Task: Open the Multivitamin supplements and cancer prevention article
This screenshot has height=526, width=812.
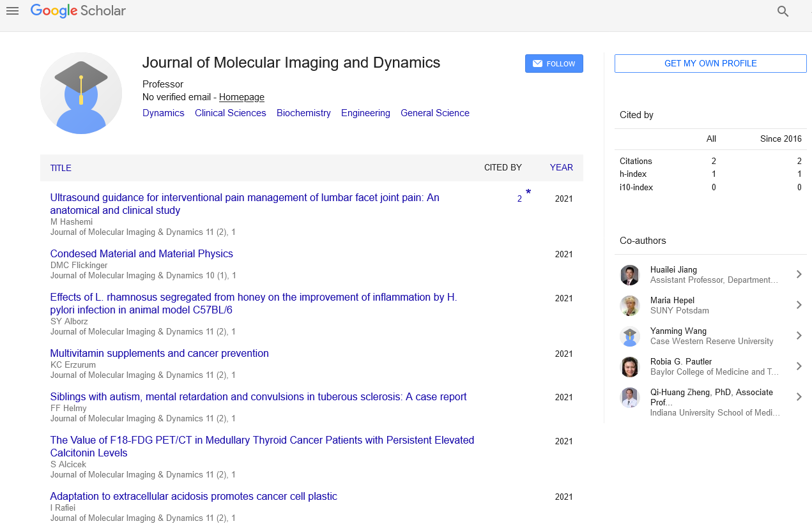Action: pos(159,353)
